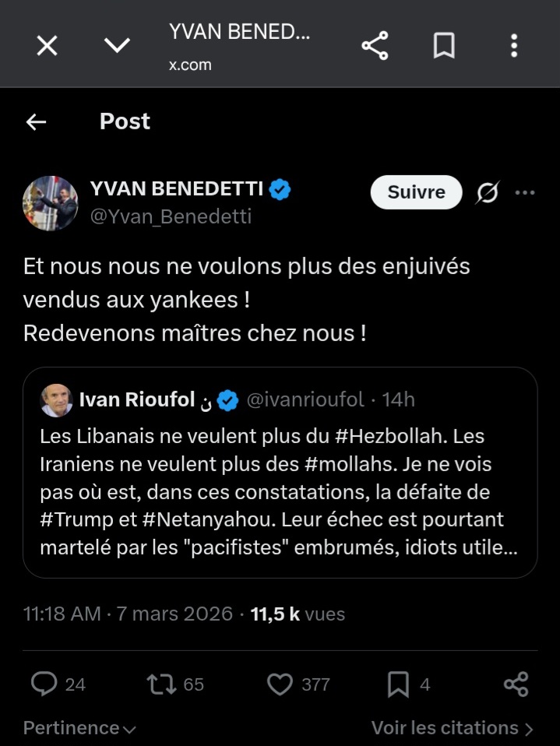Viewport: 560px width, 746px height.
Task: Close the browser tab with the X
Action: 48,47
